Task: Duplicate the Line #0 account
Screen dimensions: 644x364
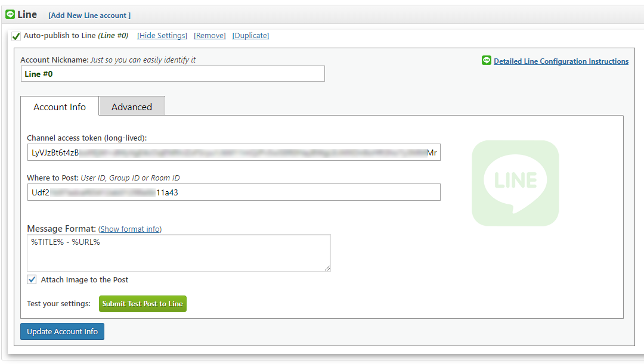Action: (250, 35)
